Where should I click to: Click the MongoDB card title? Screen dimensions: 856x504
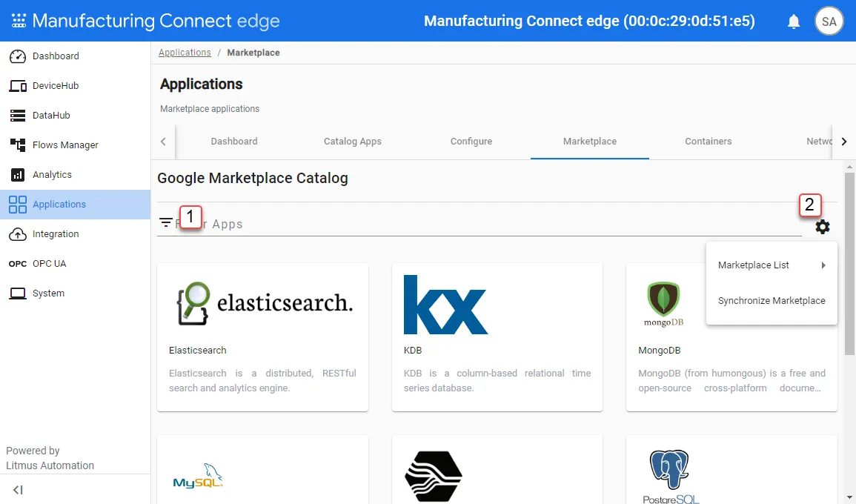point(660,351)
